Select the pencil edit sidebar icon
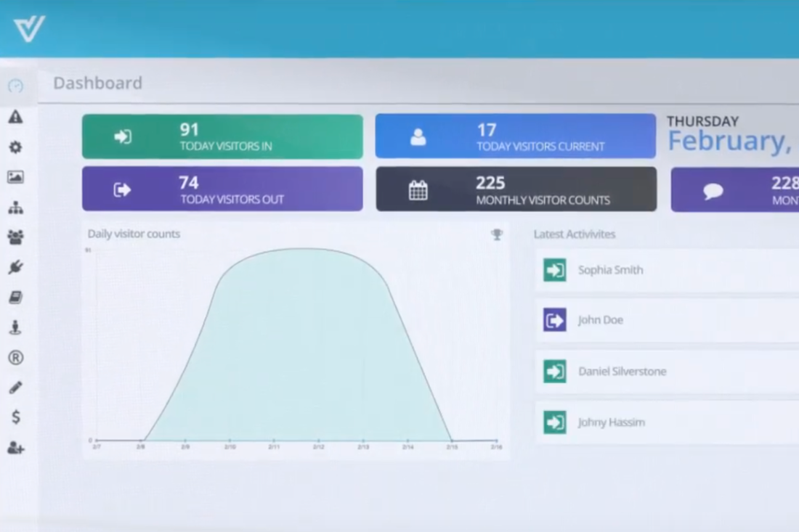 click(x=15, y=388)
